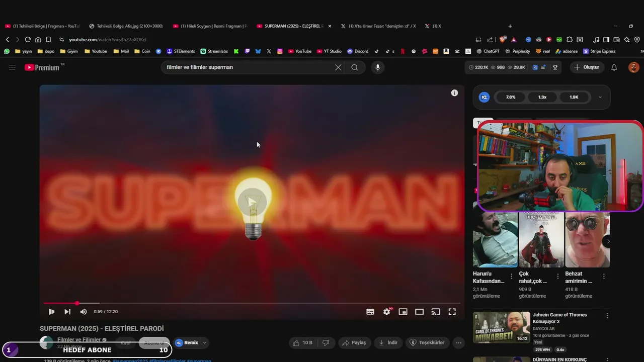The height and width of the screenshot is (362, 644).
Task: Open the Coin bookmarks folder
Action: (x=142, y=51)
